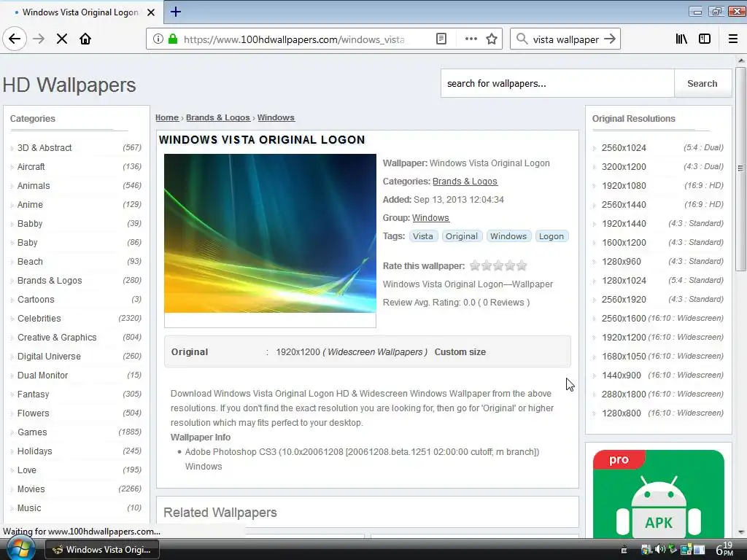Open the Creative & Graphics category
747x560 pixels.
[57, 338]
